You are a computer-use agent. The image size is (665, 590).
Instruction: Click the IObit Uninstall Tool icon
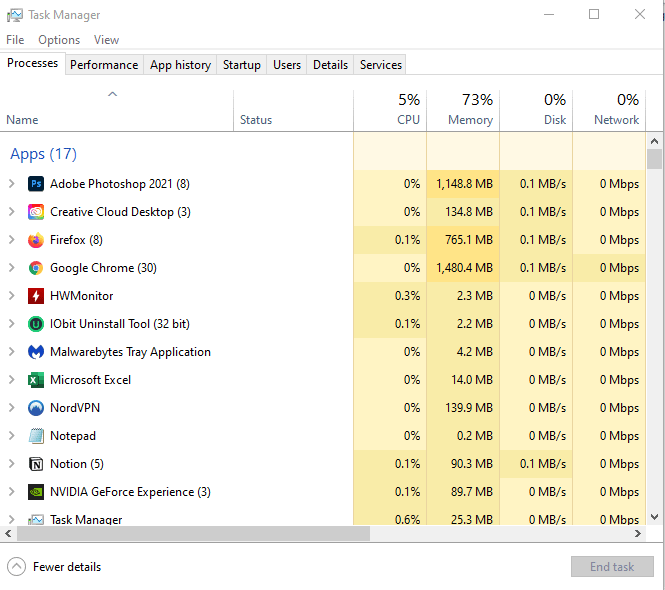[36, 324]
